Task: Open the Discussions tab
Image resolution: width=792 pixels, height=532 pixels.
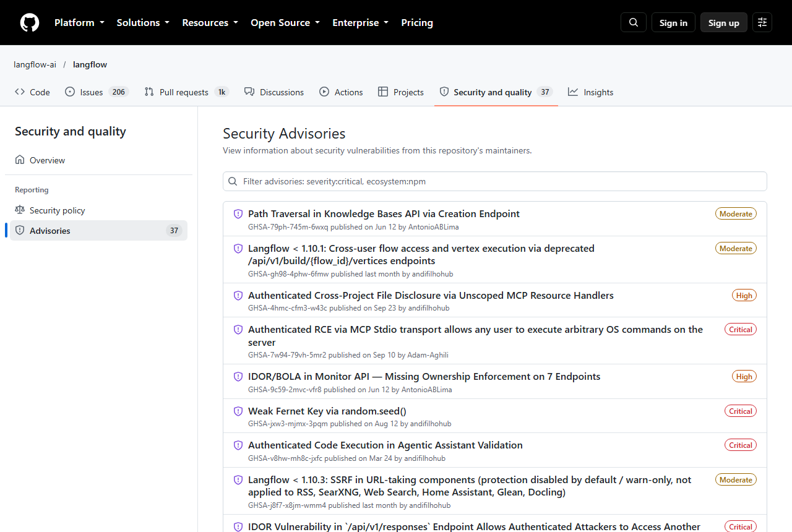Action: coord(274,92)
